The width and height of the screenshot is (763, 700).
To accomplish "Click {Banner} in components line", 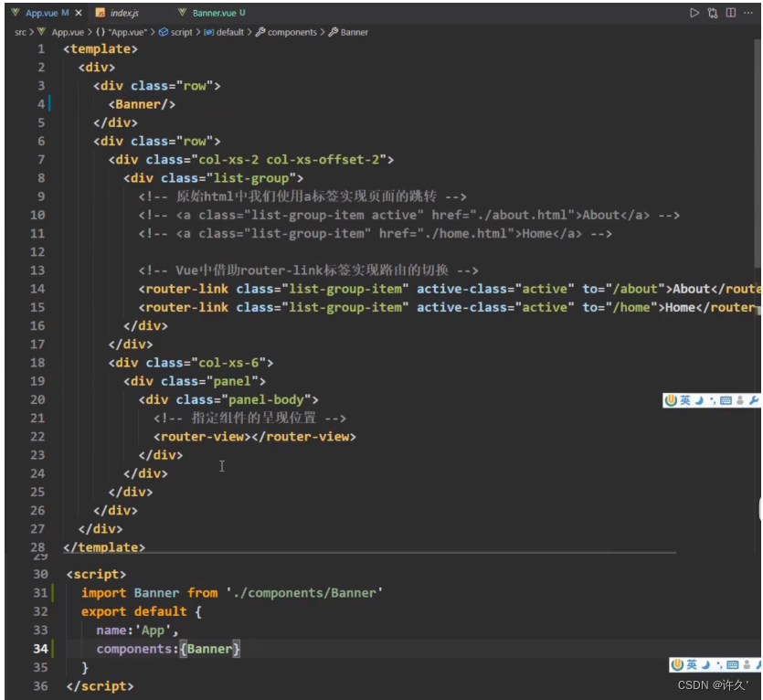I will click(210, 649).
